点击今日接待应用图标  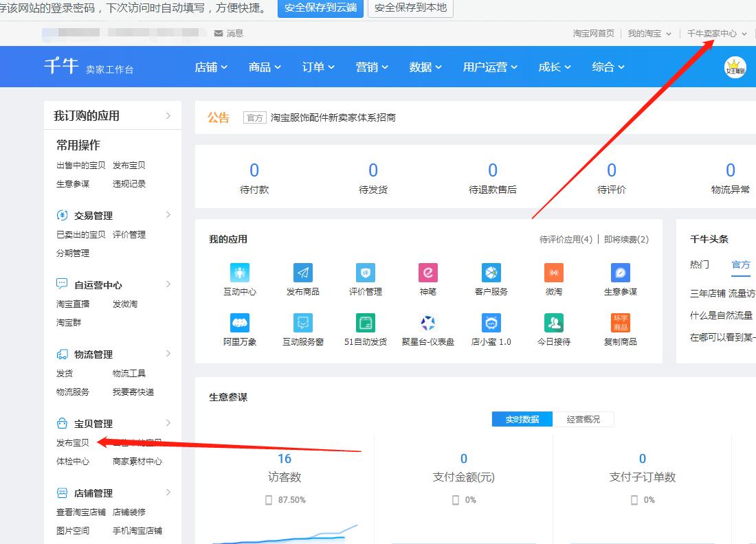[x=553, y=324]
